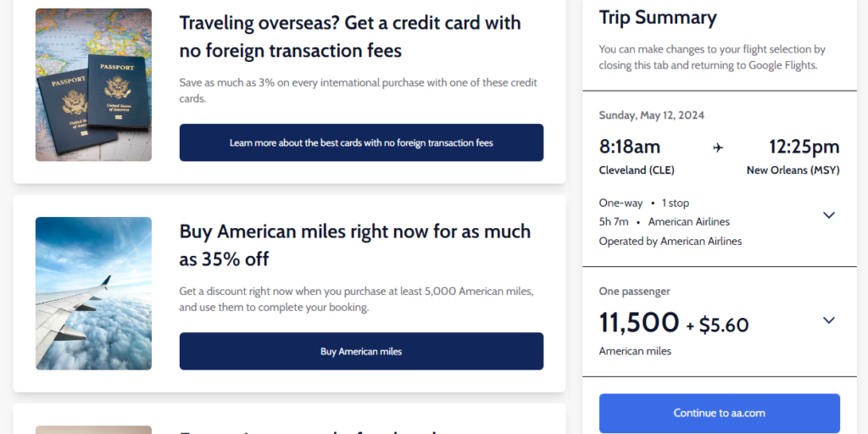The height and width of the screenshot is (434, 868).
Task: Click the Cleveland (CLE) origin label
Action: (x=637, y=170)
